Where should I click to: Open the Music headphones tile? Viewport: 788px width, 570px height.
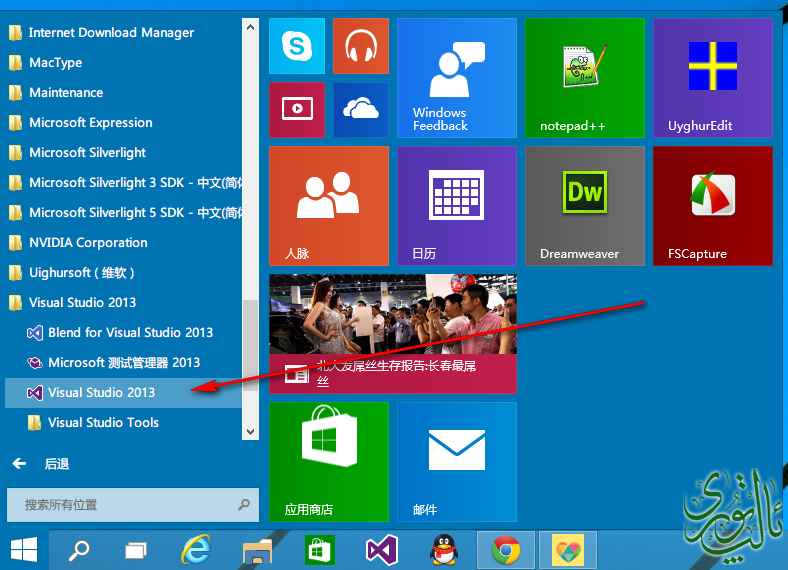(361, 46)
